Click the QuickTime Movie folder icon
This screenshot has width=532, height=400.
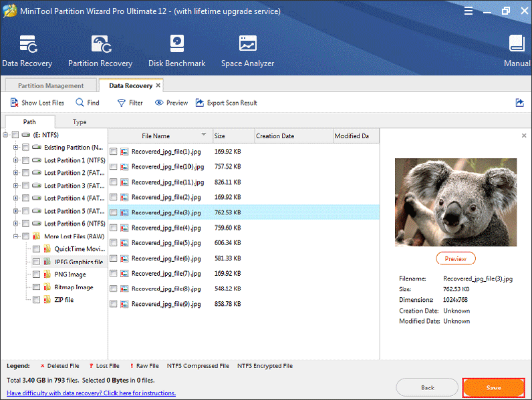(x=47, y=249)
